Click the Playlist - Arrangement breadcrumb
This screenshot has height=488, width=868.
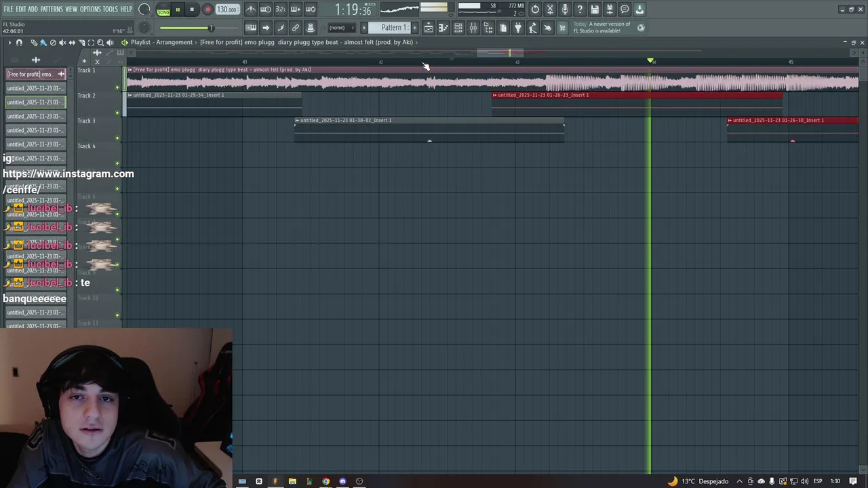[x=162, y=42]
